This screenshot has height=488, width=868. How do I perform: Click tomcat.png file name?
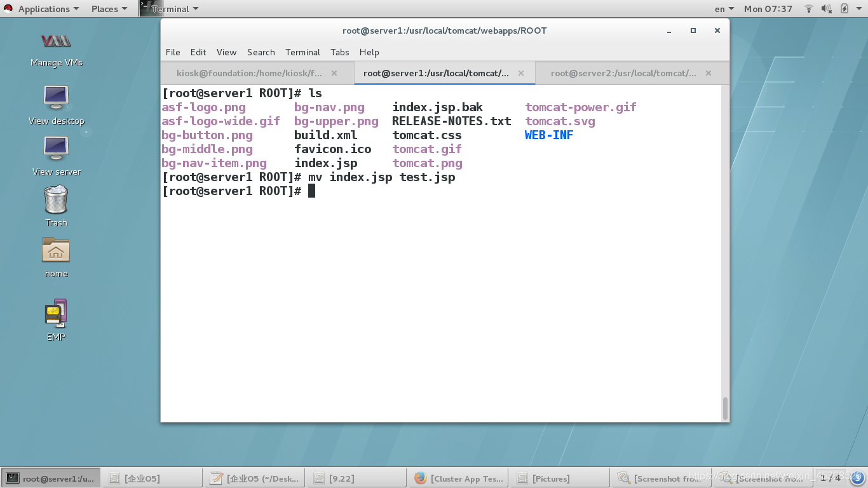(x=427, y=163)
